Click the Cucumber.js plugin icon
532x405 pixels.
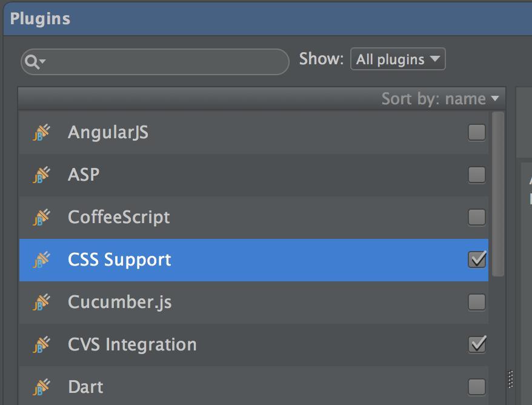click(41, 302)
